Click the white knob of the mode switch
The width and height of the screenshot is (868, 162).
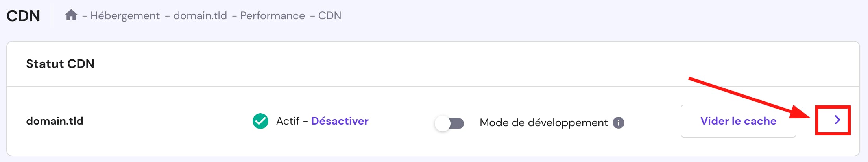click(443, 123)
